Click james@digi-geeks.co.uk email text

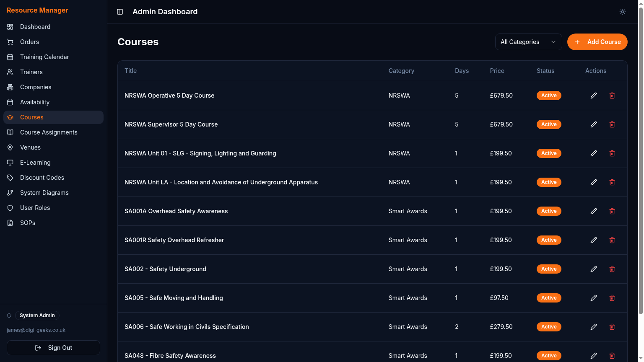coord(36,330)
